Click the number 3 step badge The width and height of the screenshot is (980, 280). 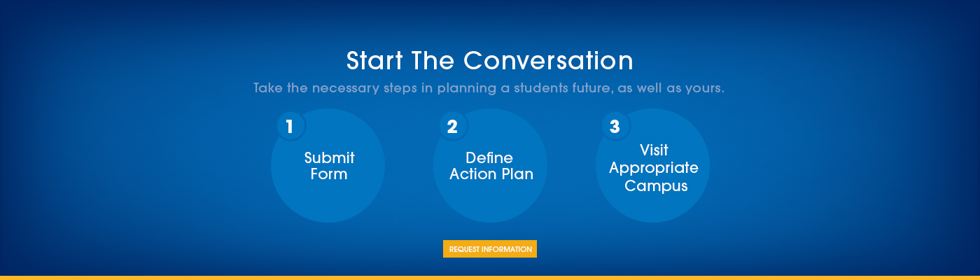615,127
